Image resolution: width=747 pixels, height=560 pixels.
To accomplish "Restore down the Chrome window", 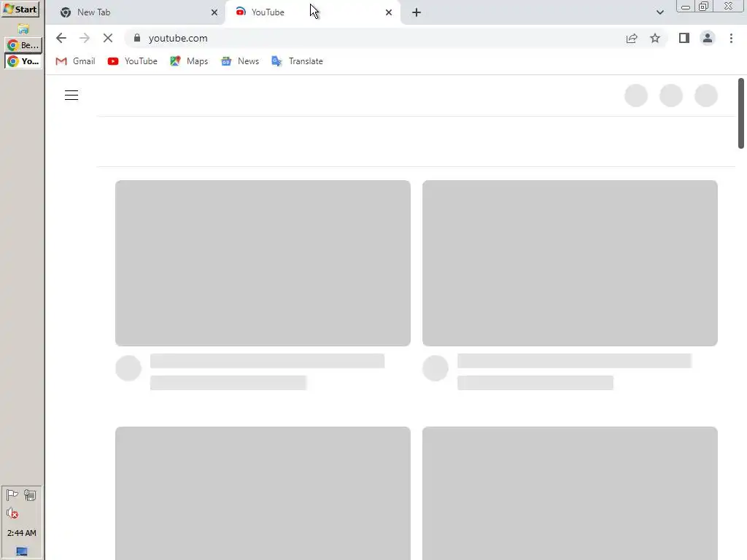I will [703, 7].
